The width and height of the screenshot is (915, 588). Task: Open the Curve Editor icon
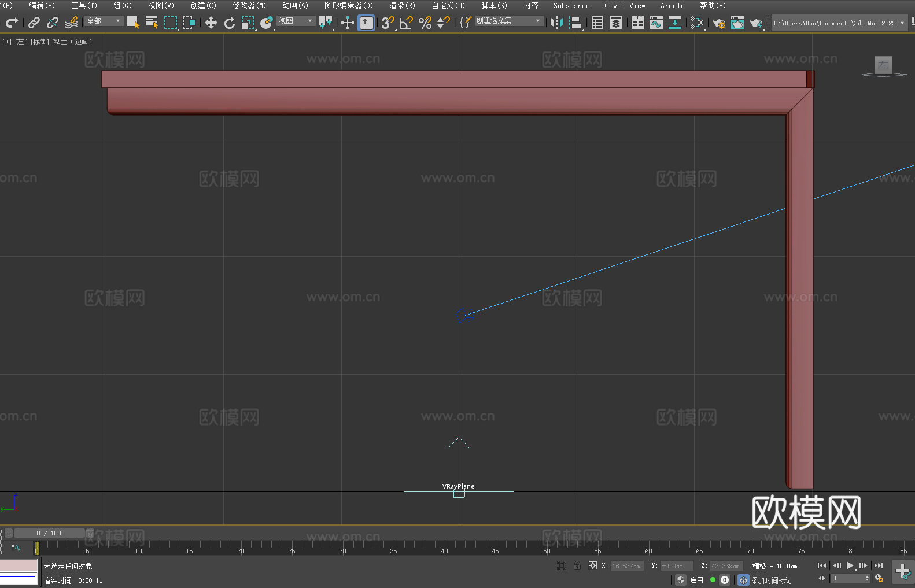(x=656, y=23)
